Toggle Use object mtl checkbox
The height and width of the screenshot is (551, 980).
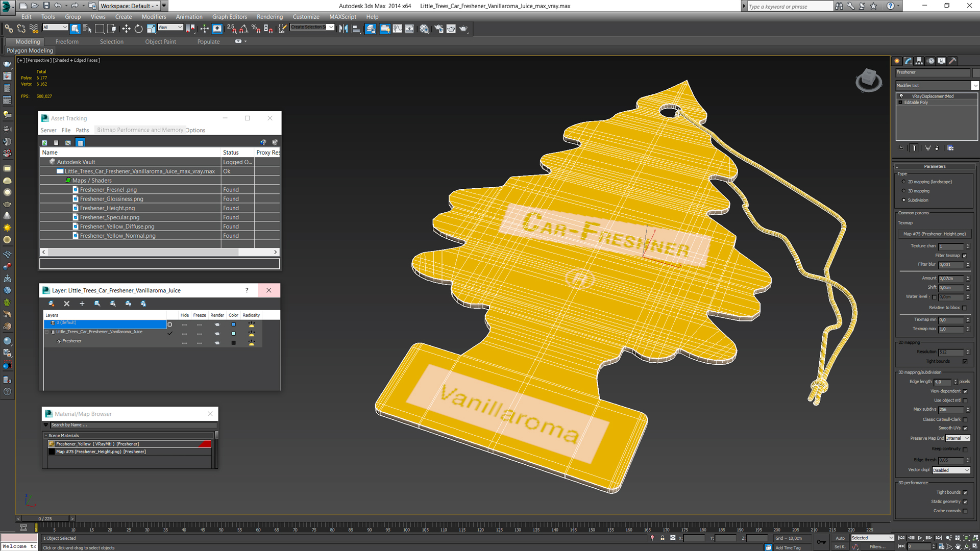click(x=965, y=400)
